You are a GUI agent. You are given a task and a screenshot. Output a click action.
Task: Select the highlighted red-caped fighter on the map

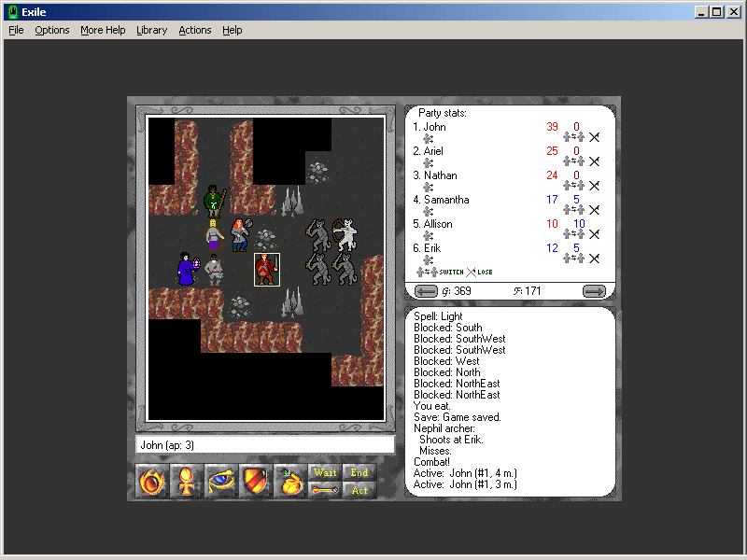click(267, 270)
